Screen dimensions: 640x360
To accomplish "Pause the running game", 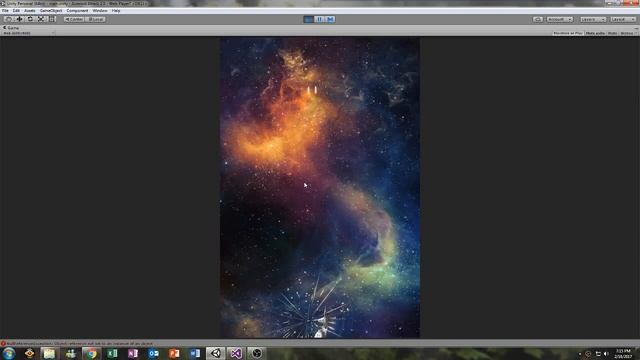I will pos(320,19).
